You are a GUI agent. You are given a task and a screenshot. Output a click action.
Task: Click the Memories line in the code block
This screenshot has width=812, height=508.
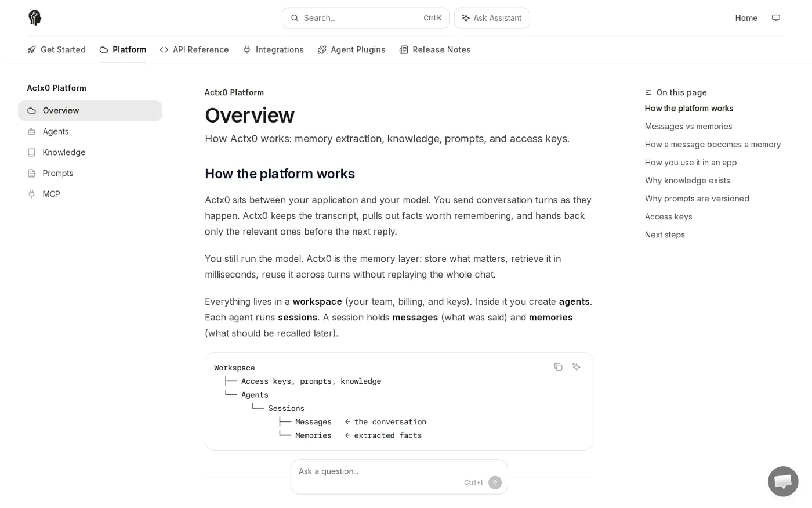pyautogui.click(x=350, y=435)
